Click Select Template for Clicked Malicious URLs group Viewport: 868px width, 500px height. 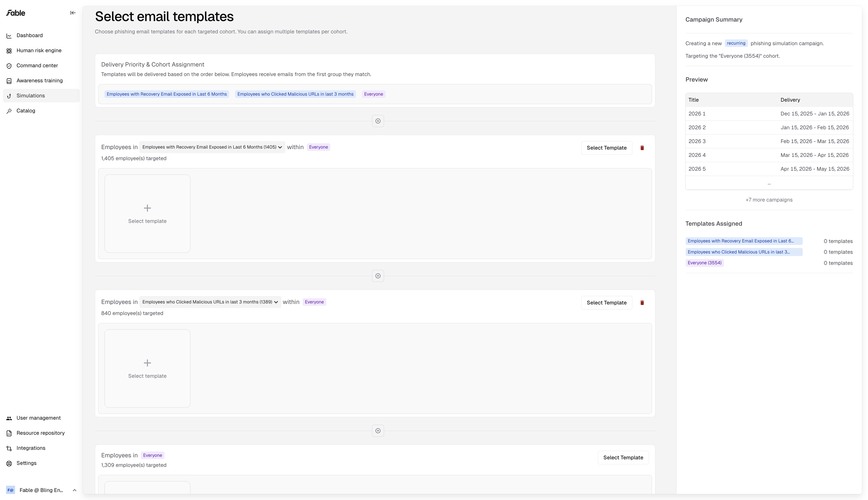[x=607, y=303]
